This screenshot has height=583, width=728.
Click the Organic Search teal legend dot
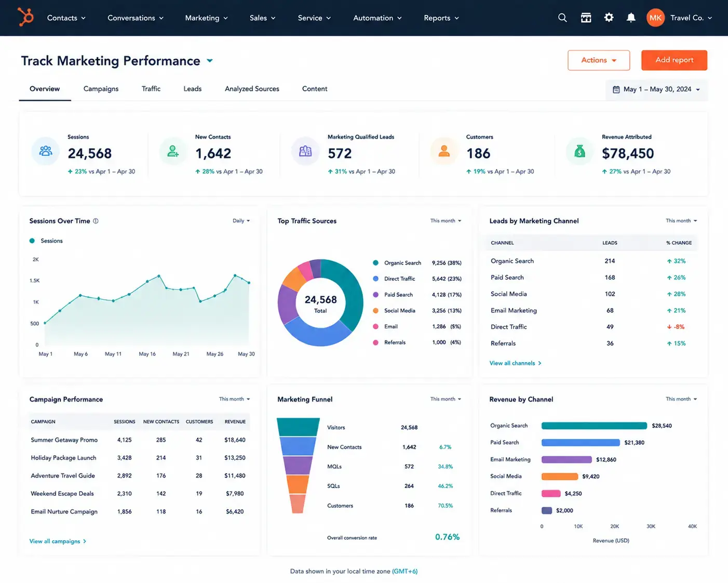(375, 263)
